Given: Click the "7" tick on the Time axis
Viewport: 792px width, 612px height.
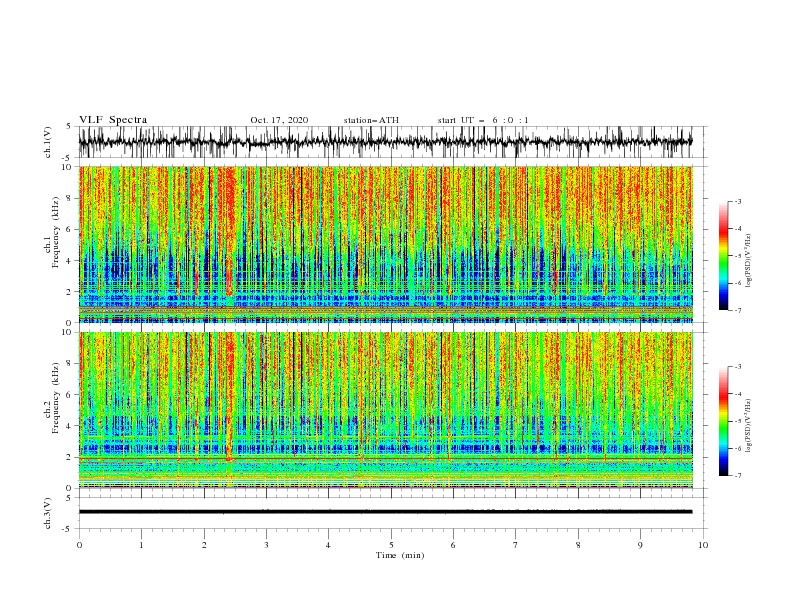Looking at the screenshot, I should coord(516,545).
